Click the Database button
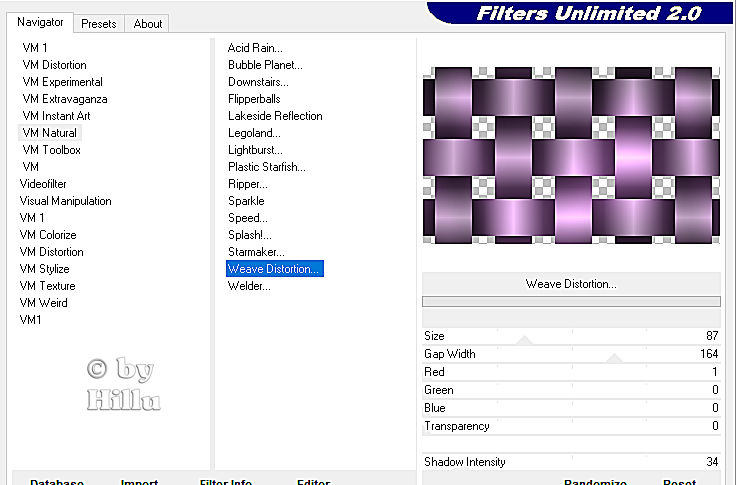Screen dimensions: 736x485 click(x=57, y=482)
